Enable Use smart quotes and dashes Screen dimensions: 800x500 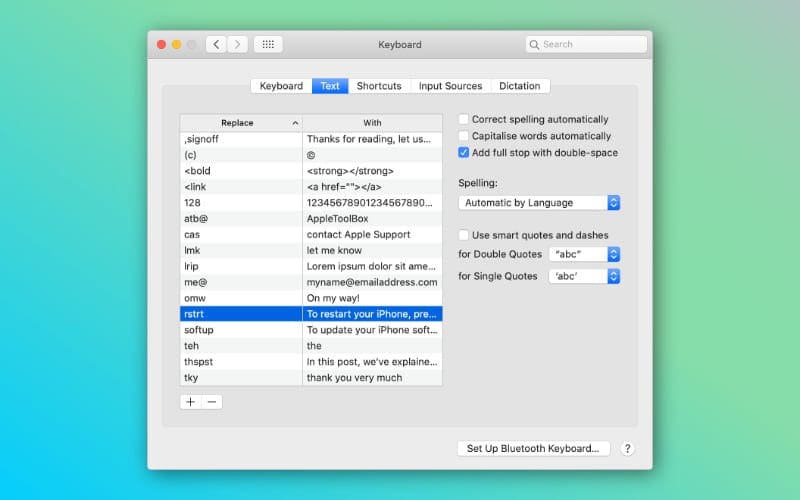point(463,235)
